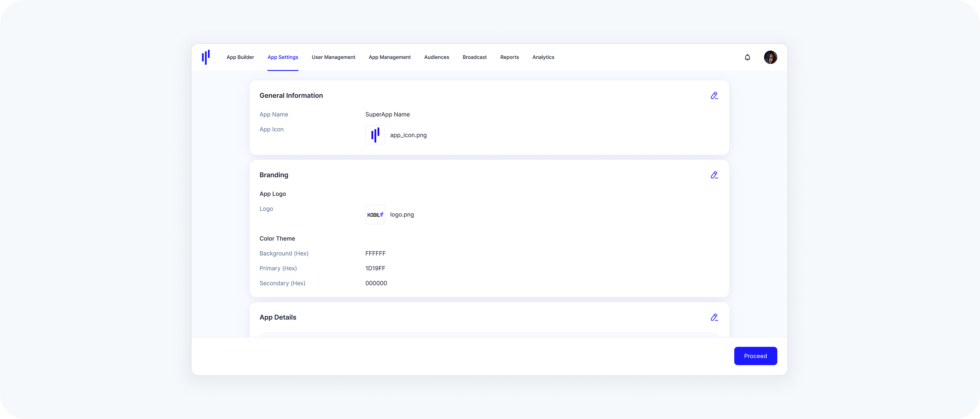
Task: Open the KOBIL logo.png preview thumbnail
Action: pyautogui.click(x=375, y=214)
